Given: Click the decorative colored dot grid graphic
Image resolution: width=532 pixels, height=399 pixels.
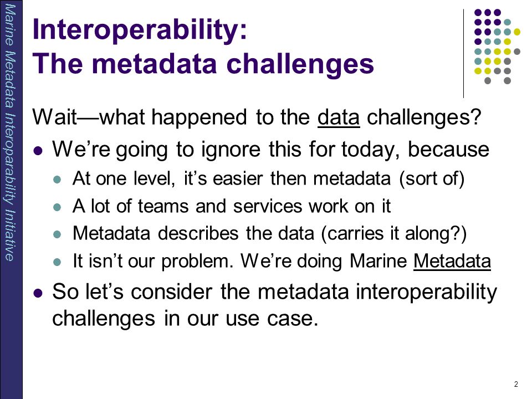Looking at the screenshot, I should click(x=497, y=47).
